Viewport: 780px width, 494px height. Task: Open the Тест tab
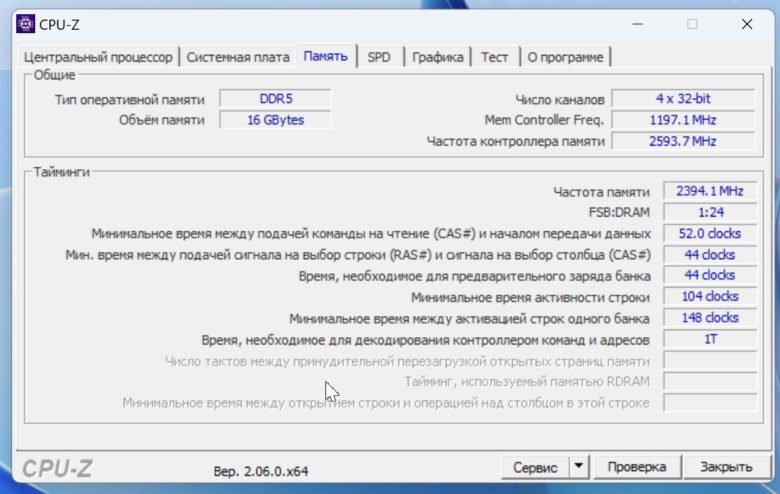(494, 57)
